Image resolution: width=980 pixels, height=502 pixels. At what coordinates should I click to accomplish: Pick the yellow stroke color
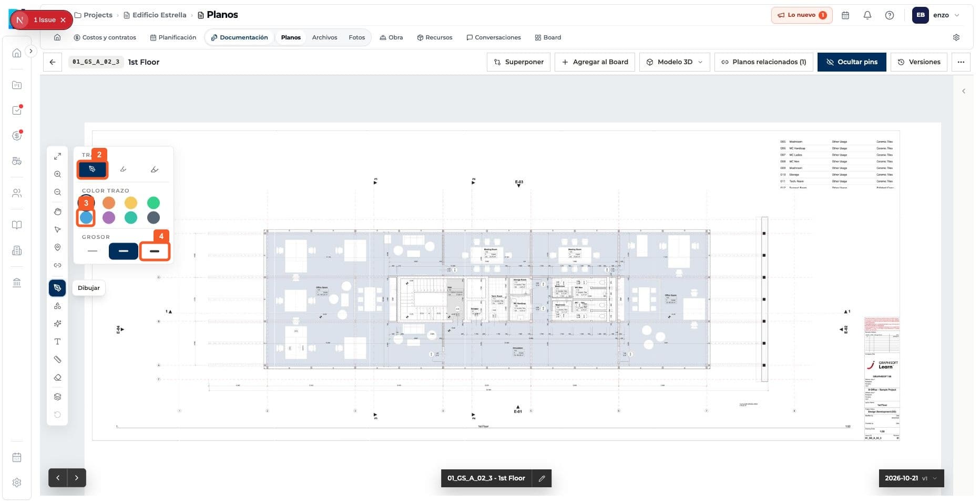point(131,203)
